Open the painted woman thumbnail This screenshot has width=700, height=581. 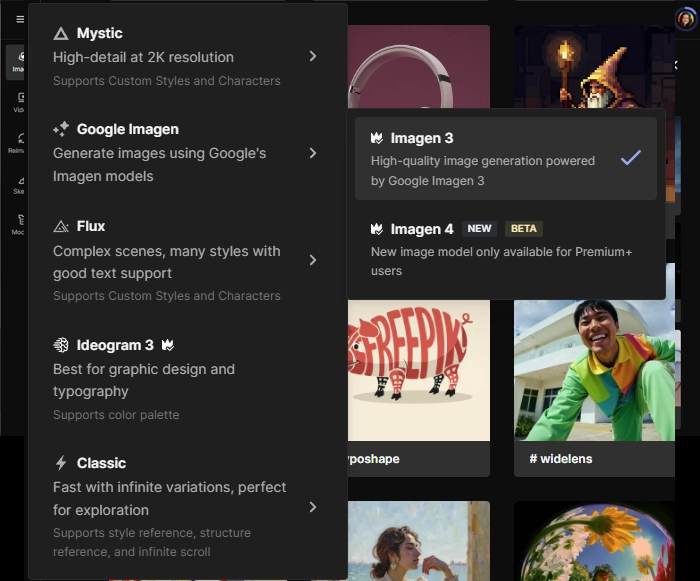point(419,541)
